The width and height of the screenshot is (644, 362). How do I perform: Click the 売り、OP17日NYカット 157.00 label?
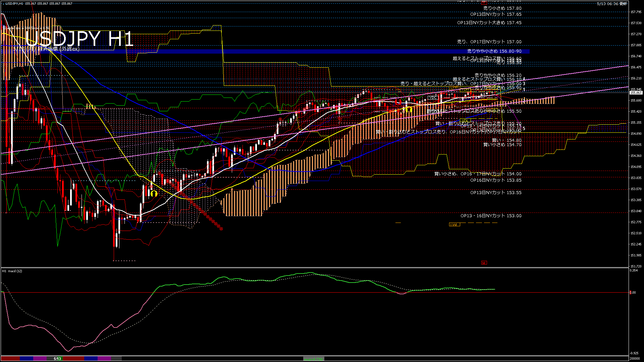[489, 42]
